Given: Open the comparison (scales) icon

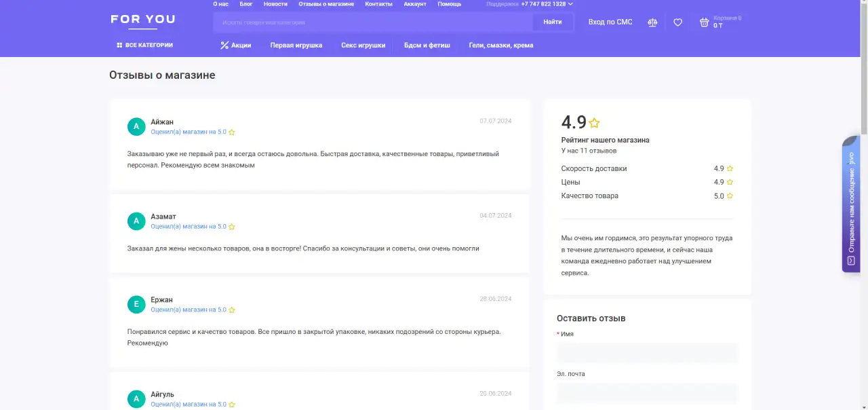Looking at the screenshot, I should [652, 22].
